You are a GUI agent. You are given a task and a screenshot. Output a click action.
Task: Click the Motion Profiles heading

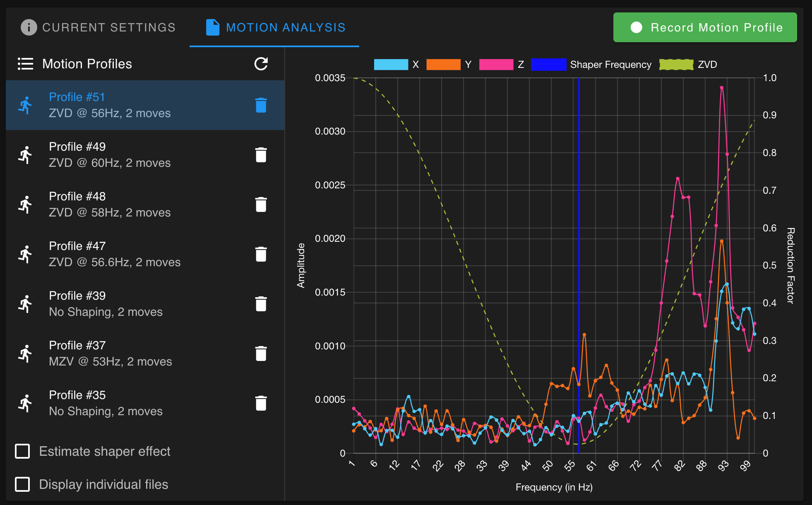point(87,64)
